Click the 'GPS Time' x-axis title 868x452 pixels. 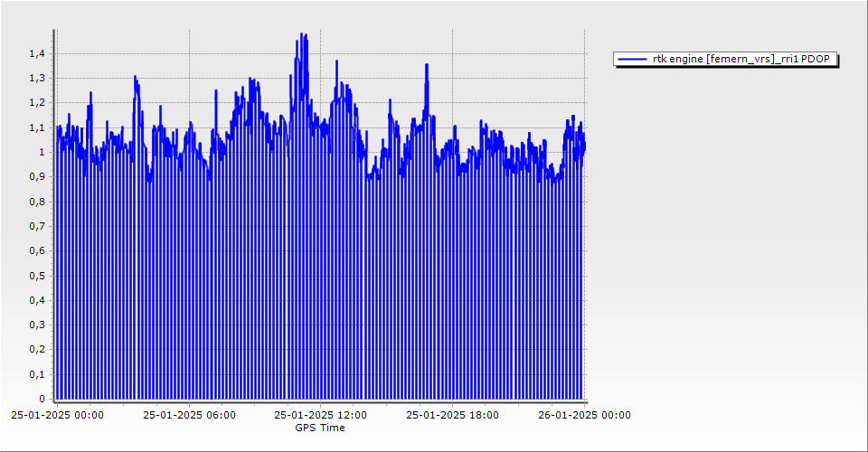tap(320, 428)
